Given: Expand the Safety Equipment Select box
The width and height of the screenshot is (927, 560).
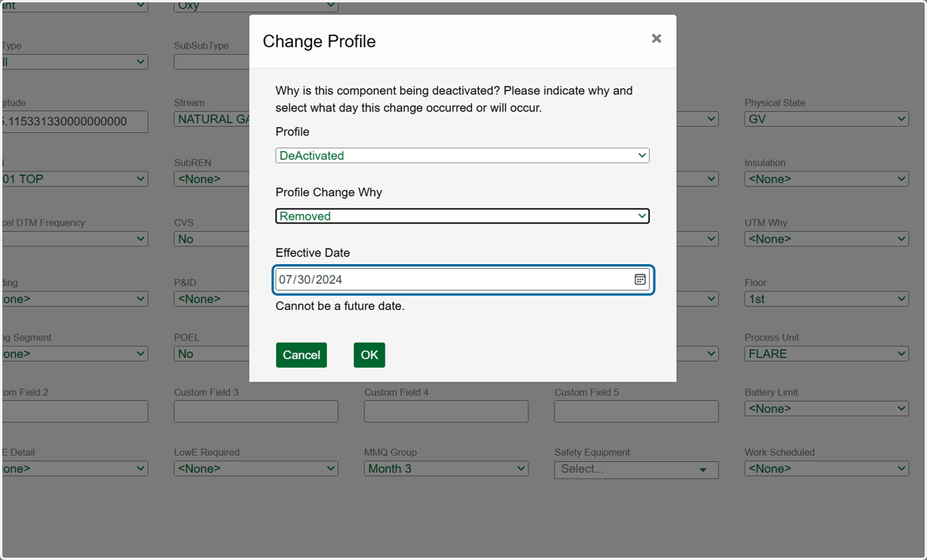Looking at the screenshot, I should point(637,469).
